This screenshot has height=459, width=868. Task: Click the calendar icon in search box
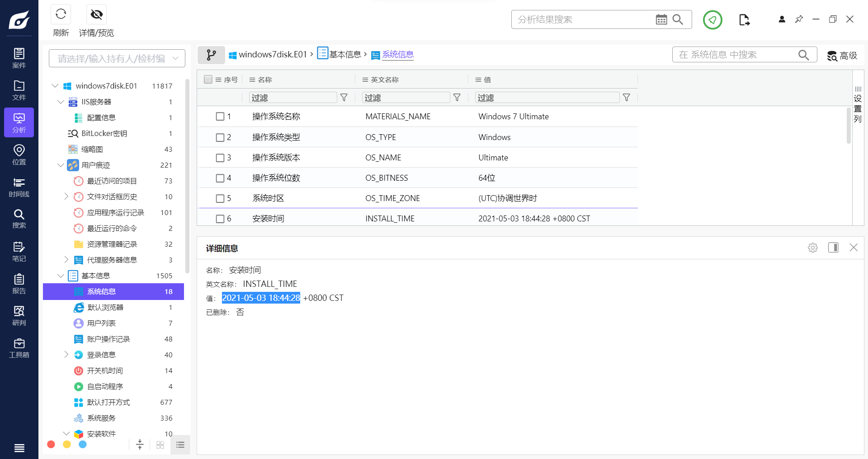pos(661,19)
